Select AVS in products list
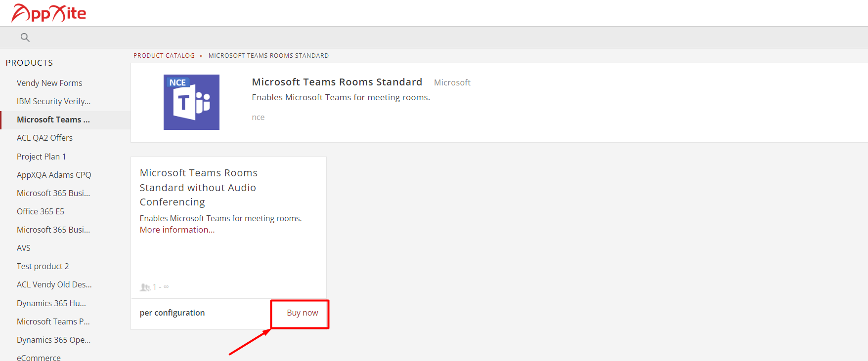 point(24,248)
